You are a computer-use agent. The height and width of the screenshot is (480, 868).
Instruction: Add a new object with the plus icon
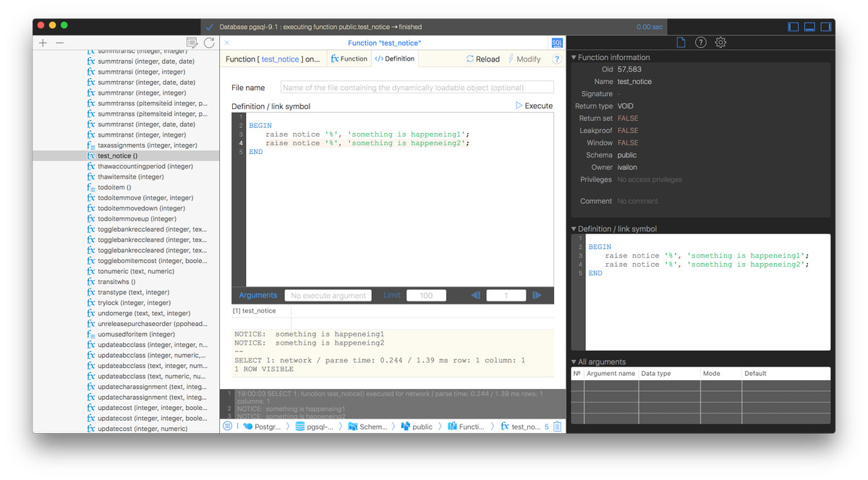tap(43, 43)
